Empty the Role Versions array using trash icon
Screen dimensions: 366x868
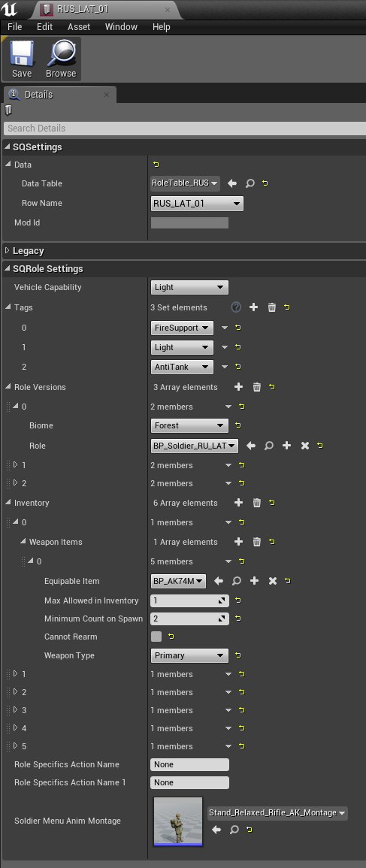pyautogui.click(x=257, y=387)
